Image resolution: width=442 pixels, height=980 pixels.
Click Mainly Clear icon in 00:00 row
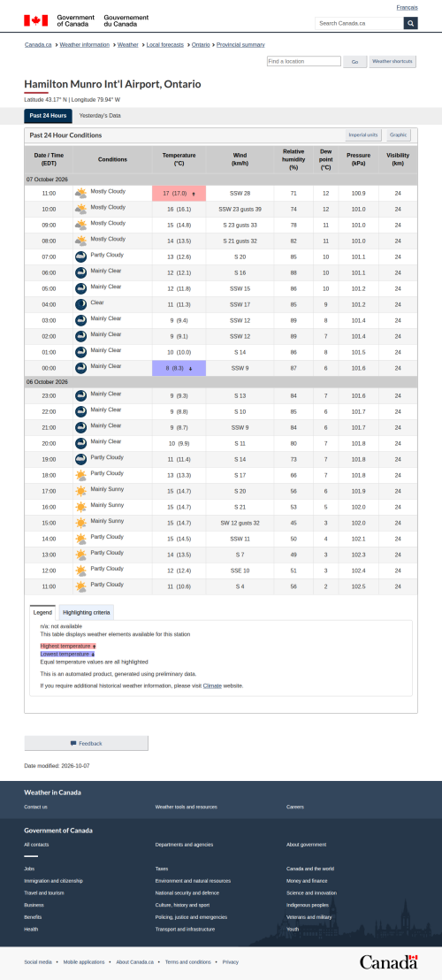point(80,368)
